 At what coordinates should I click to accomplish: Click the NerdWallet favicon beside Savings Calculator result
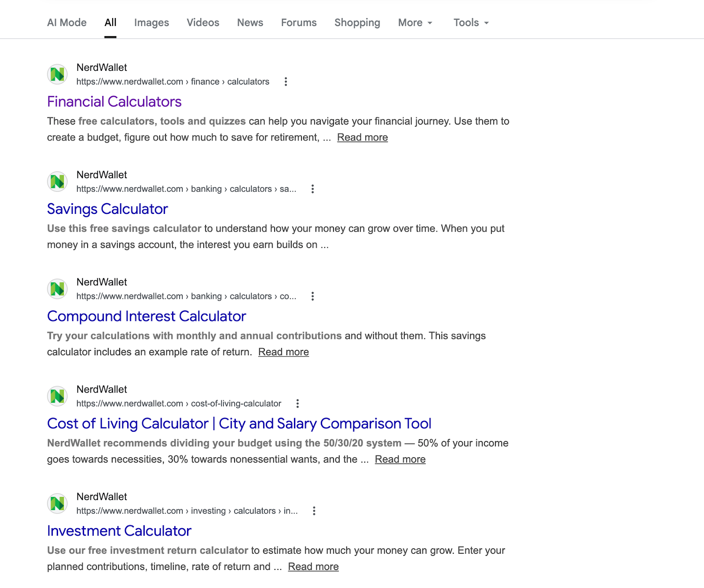click(x=57, y=181)
